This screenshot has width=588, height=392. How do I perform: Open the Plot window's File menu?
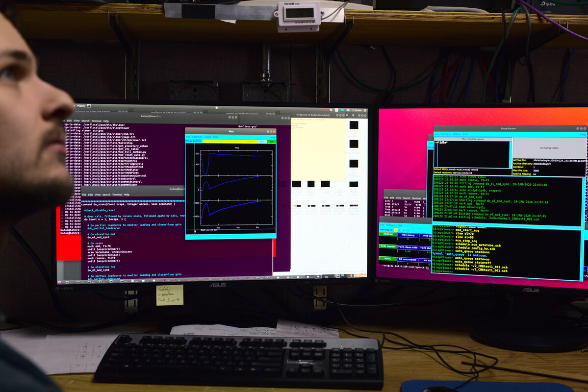point(188,137)
